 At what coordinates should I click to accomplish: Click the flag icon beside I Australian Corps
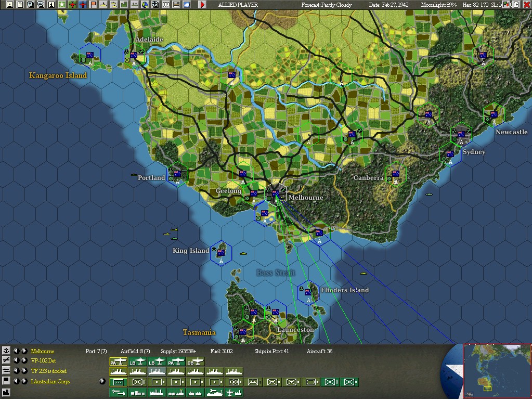[6, 381]
